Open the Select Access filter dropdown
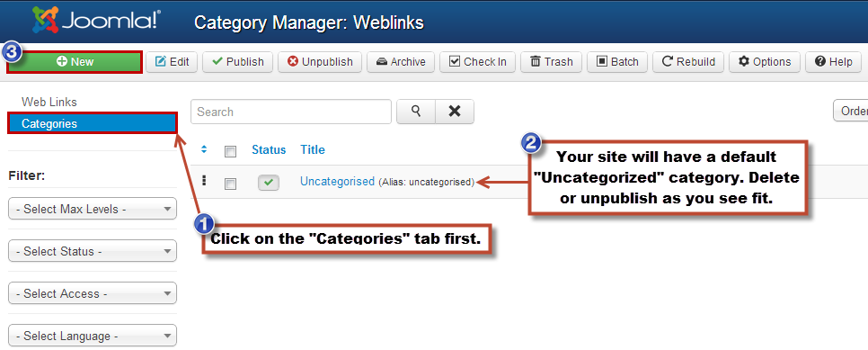The width and height of the screenshot is (868, 350). [93, 293]
